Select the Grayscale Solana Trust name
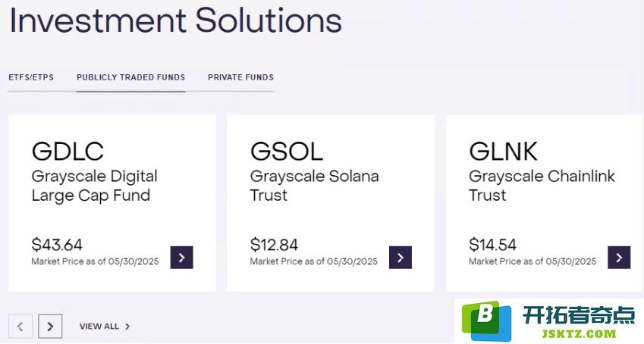Viewport: 644px width, 344px height. click(x=315, y=186)
